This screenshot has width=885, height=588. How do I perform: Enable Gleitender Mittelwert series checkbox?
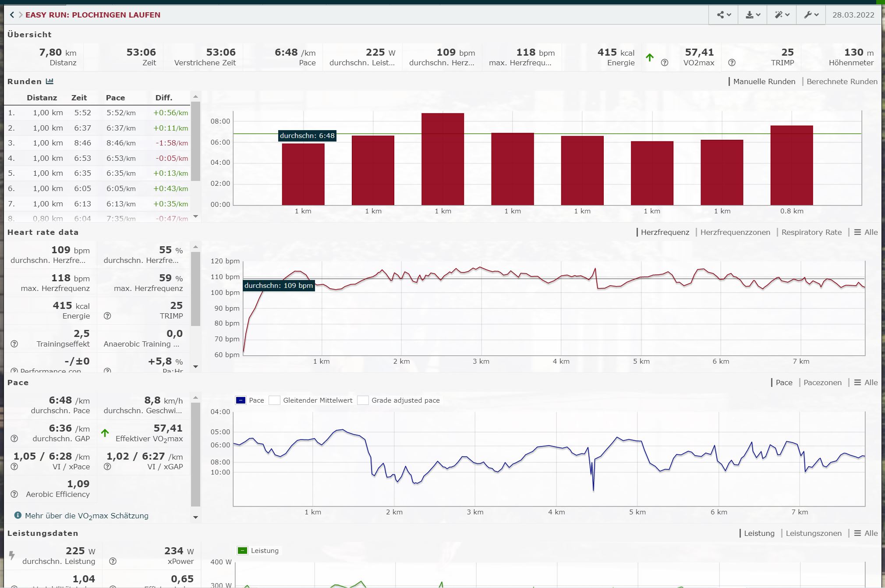pyautogui.click(x=275, y=400)
